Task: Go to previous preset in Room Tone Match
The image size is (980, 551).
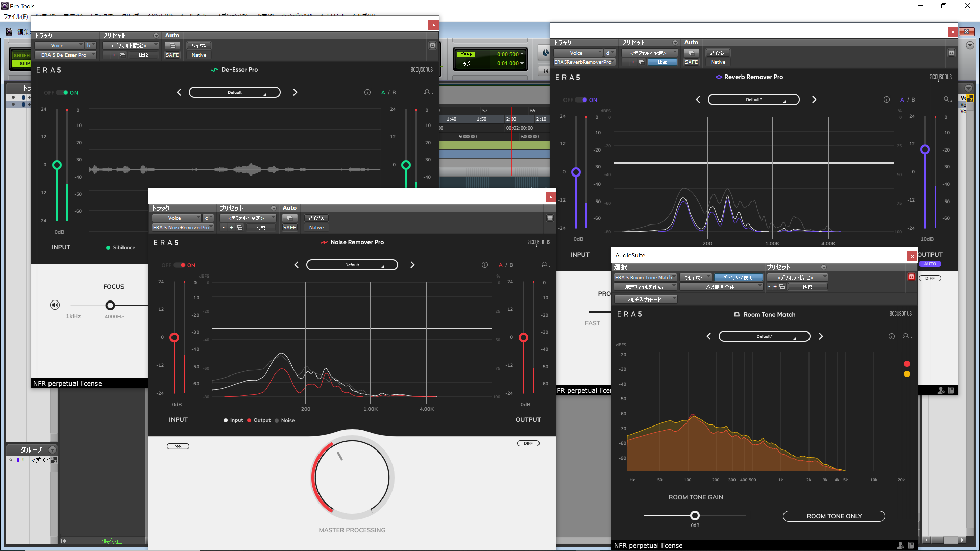Action: (709, 336)
